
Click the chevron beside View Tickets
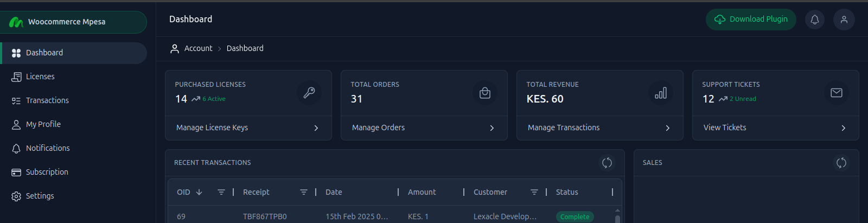click(844, 128)
